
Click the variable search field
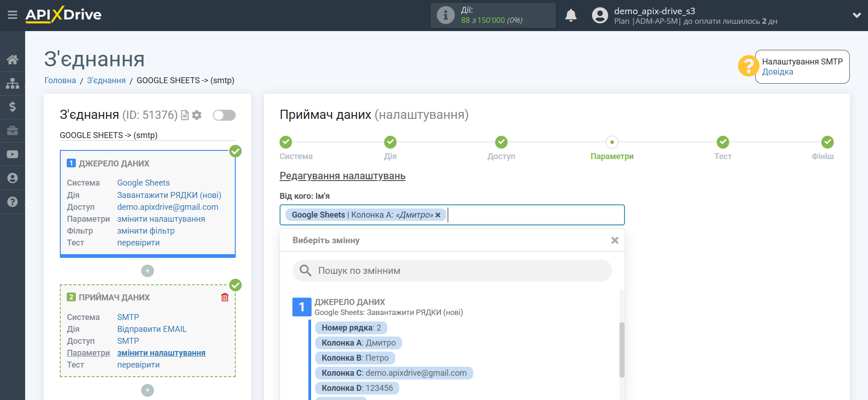(452, 271)
